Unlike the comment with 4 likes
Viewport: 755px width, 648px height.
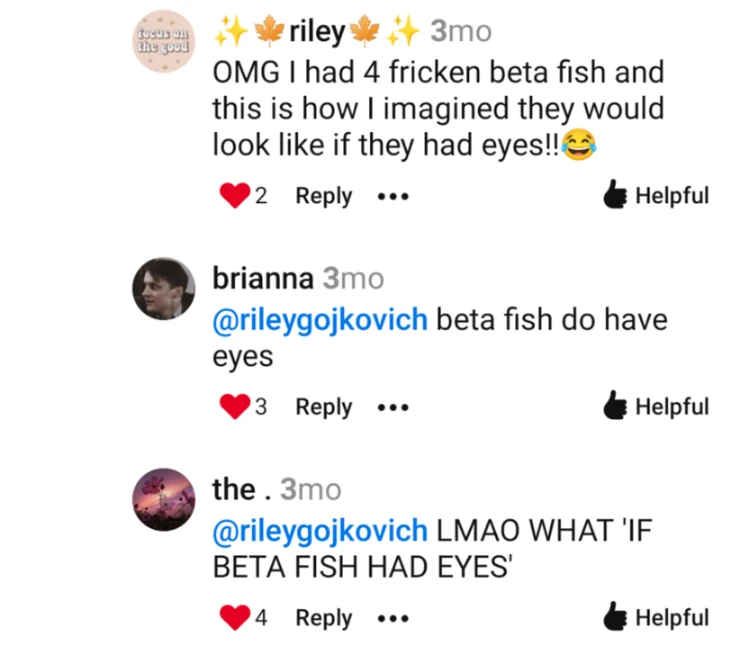click(233, 618)
